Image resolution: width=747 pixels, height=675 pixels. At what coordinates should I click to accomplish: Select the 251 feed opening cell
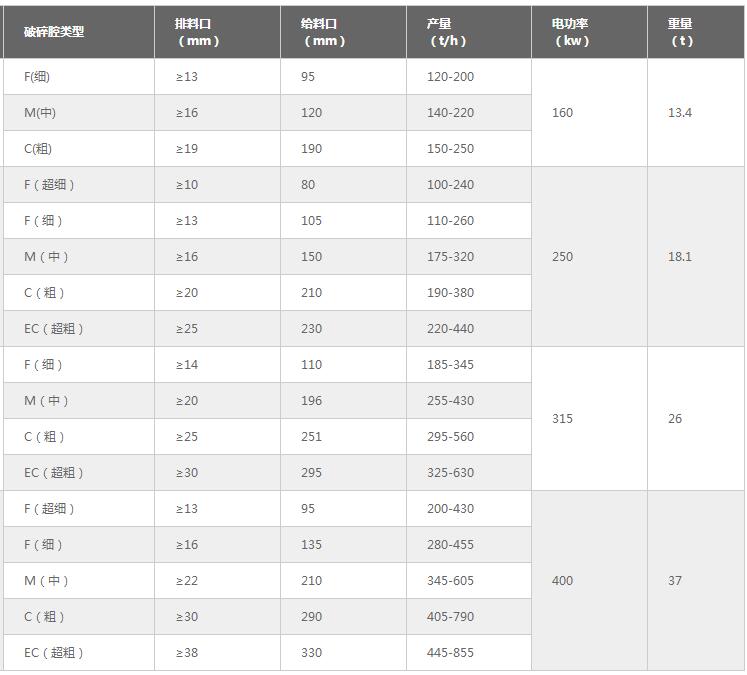point(312,437)
